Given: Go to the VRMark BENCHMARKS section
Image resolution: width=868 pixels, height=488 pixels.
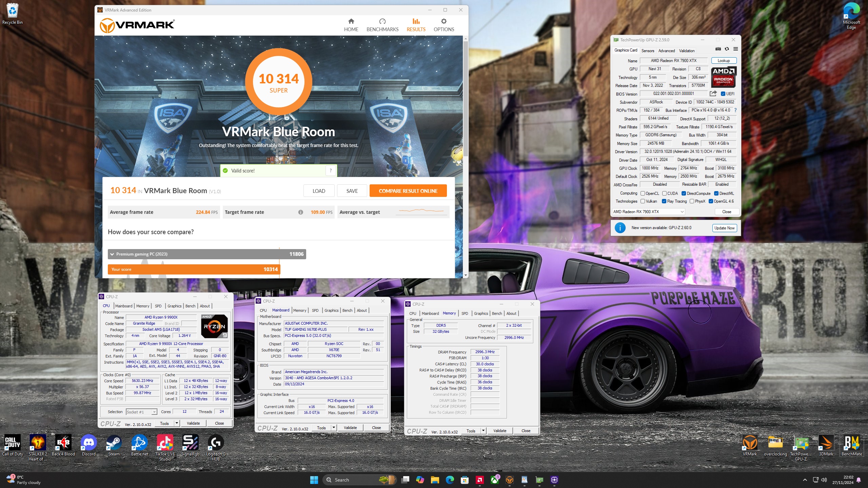Looking at the screenshot, I should 382,25.
